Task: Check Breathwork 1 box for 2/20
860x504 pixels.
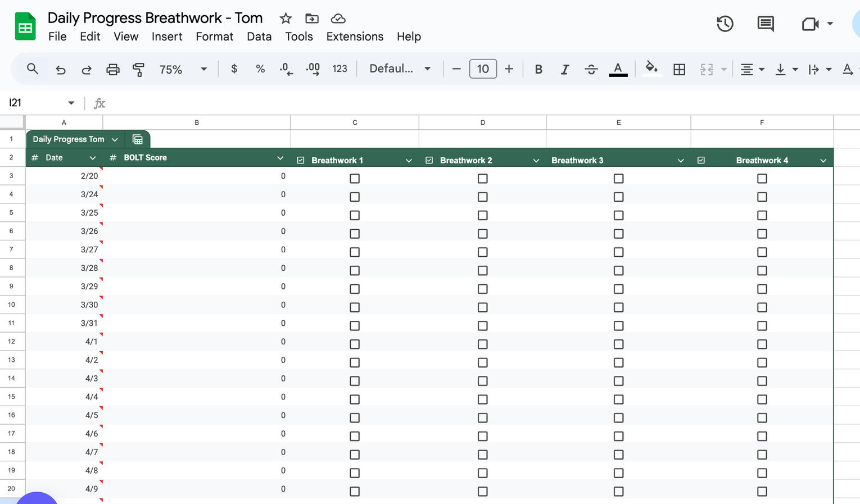Action: 355,178
